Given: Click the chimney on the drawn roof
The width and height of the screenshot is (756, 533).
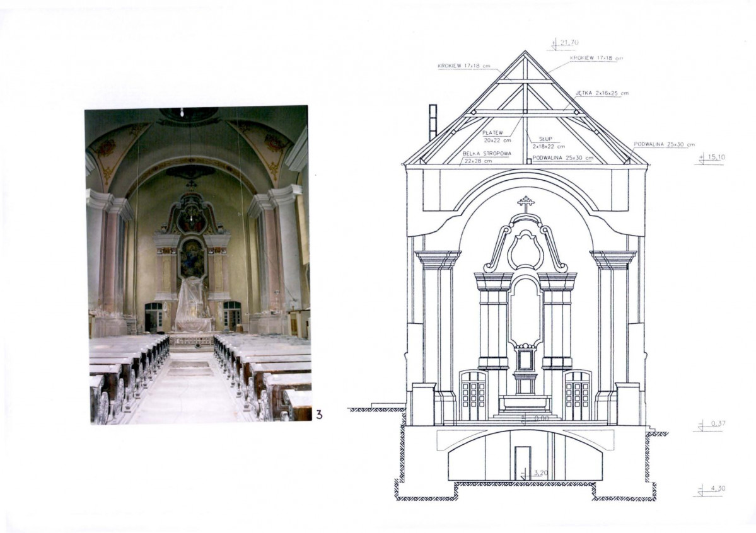Looking at the screenshot, I should 433,122.
